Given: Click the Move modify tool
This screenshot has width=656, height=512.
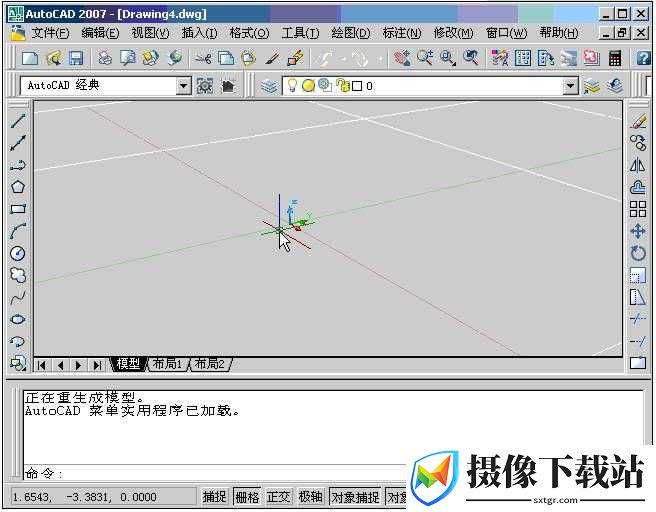Looking at the screenshot, I should (x=638, y=231).
